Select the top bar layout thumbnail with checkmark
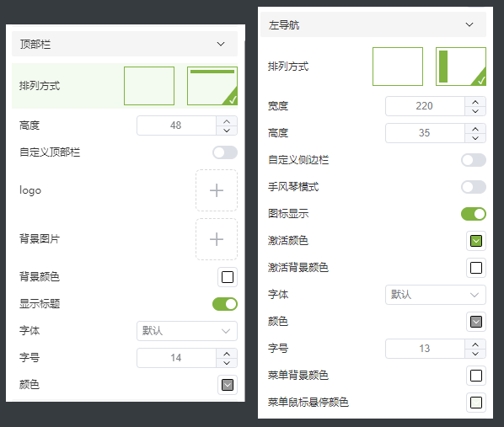Screen dimensions: 504x427 pos(212,86)
